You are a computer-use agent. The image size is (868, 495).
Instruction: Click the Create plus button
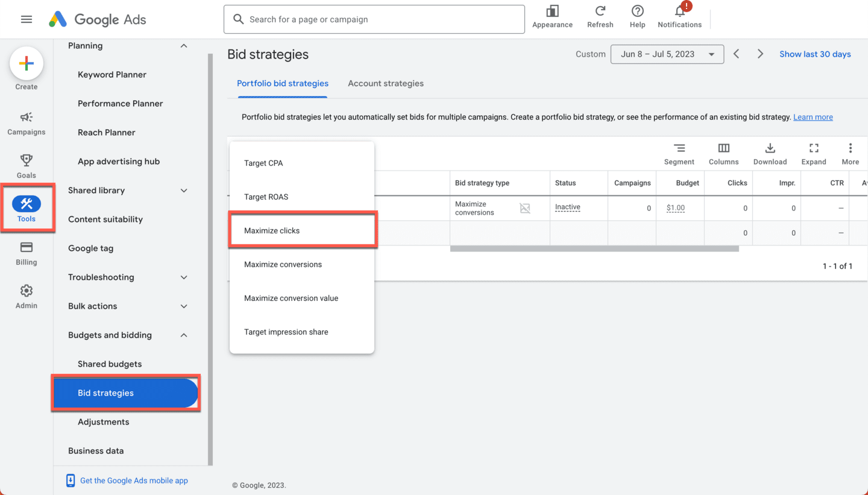click(27, 63)
